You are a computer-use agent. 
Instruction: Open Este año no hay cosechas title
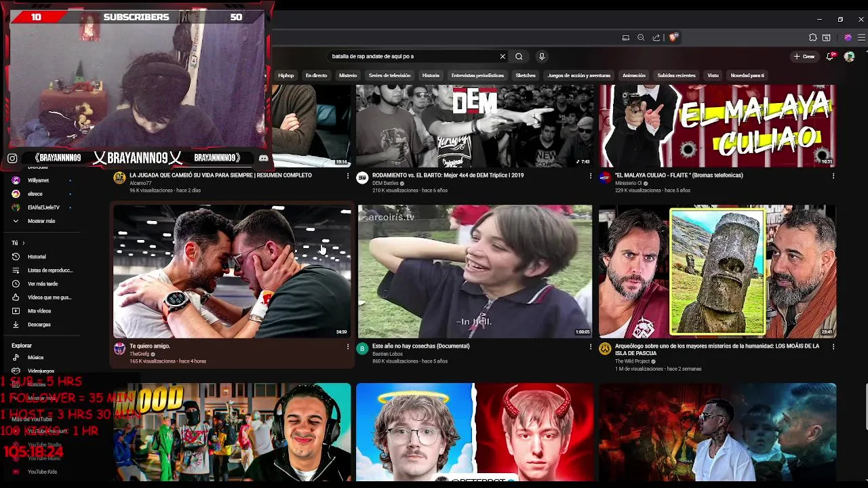pos(420,346)
